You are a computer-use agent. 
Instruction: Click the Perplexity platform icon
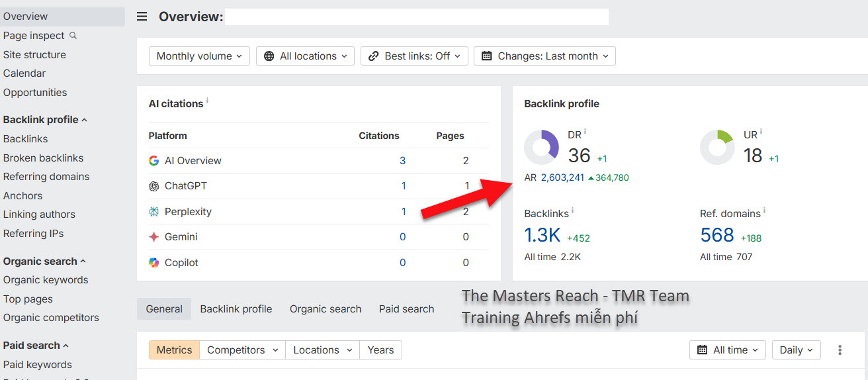[x=153, y=212]
